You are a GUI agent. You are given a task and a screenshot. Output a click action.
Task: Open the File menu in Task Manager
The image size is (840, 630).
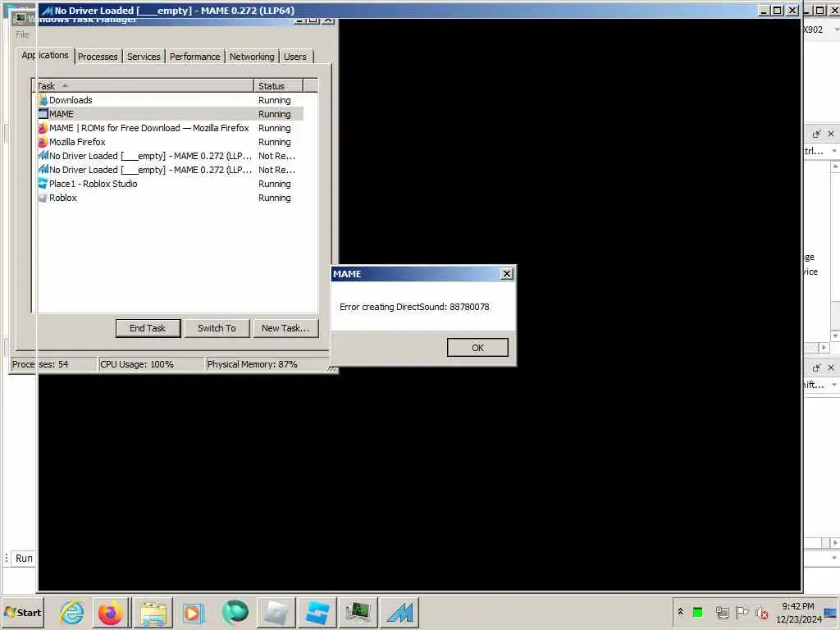(x=22, y=34)
